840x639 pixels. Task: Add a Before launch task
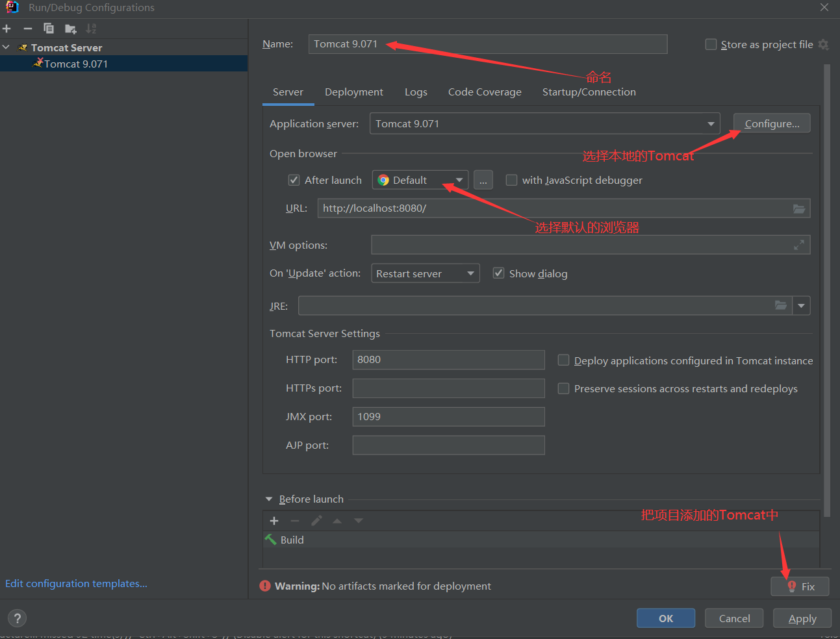274,521
